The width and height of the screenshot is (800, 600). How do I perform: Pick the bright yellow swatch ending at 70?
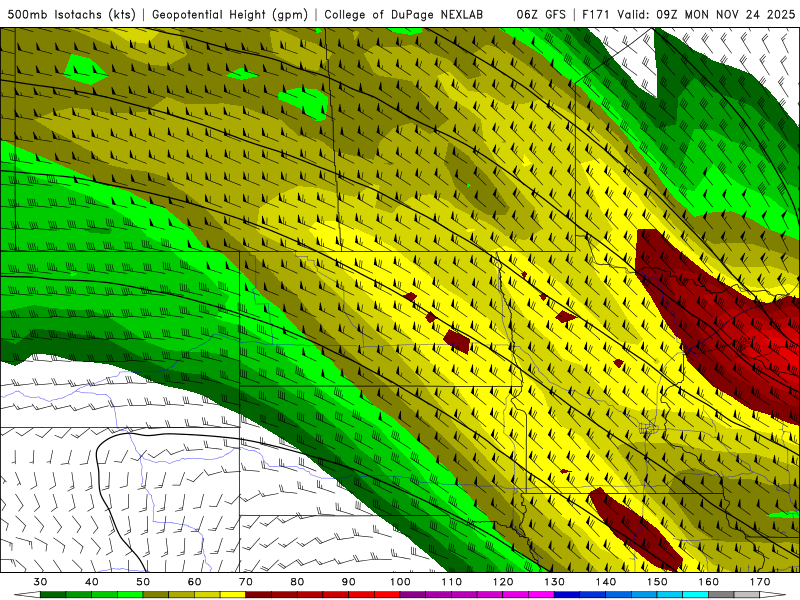233,595
